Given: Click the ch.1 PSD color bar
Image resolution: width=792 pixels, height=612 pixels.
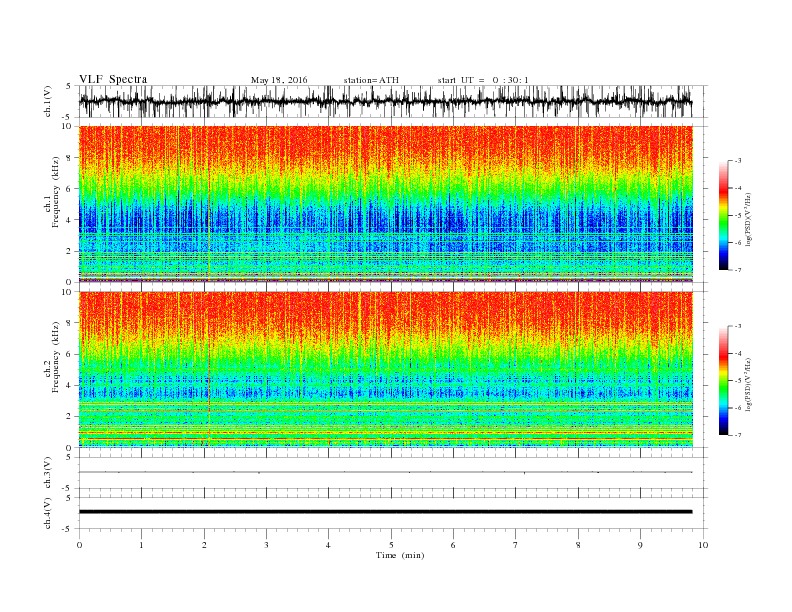Looking at the screenshot, I should coord(723,215).
